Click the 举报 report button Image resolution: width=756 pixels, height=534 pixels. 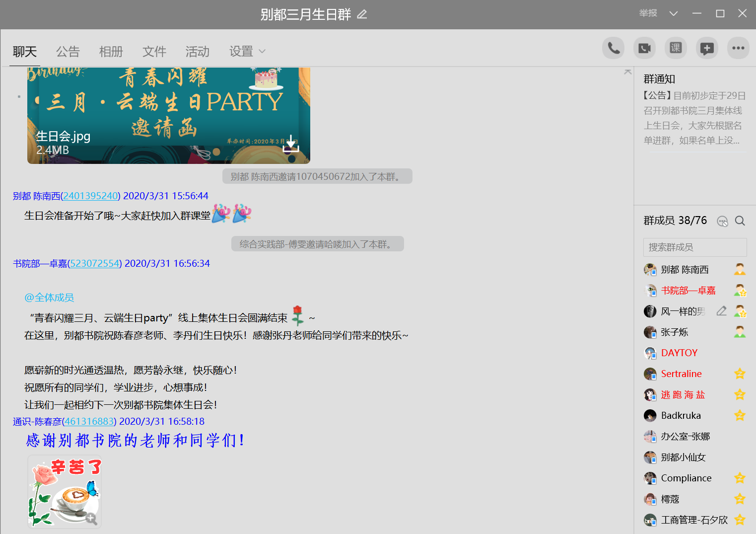click(x=648, y=13)
